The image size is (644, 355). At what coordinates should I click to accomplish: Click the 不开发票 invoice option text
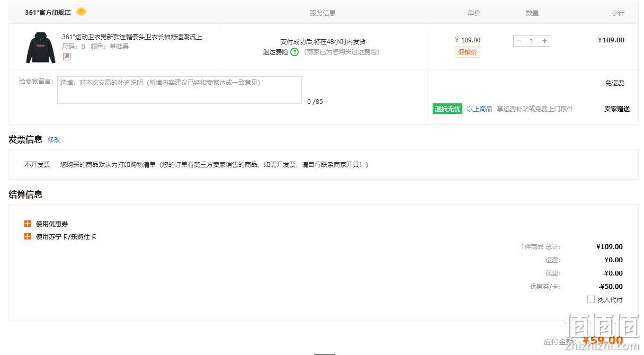pyautogui.click(x=37, y=165)
